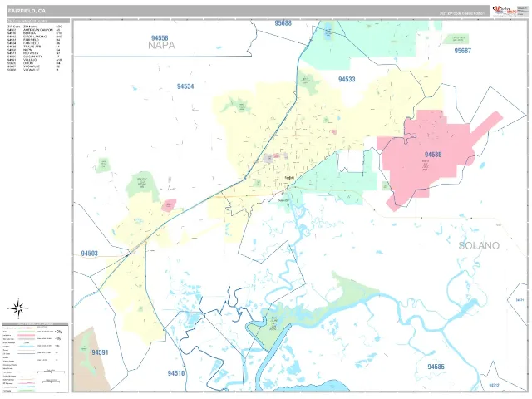Viewport: 532px width, 399px height.
Task: Click the gray downtown block in Fairfield
Action: [x=268, y=158]
